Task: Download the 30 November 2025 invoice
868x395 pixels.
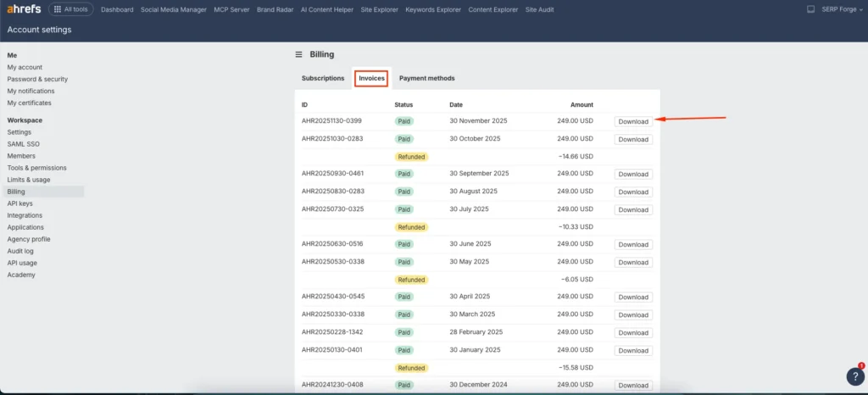Action: click(633, 122)
